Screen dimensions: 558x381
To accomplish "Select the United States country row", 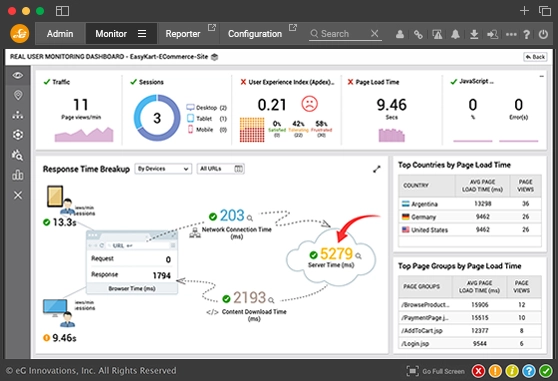I will (470, 230).
